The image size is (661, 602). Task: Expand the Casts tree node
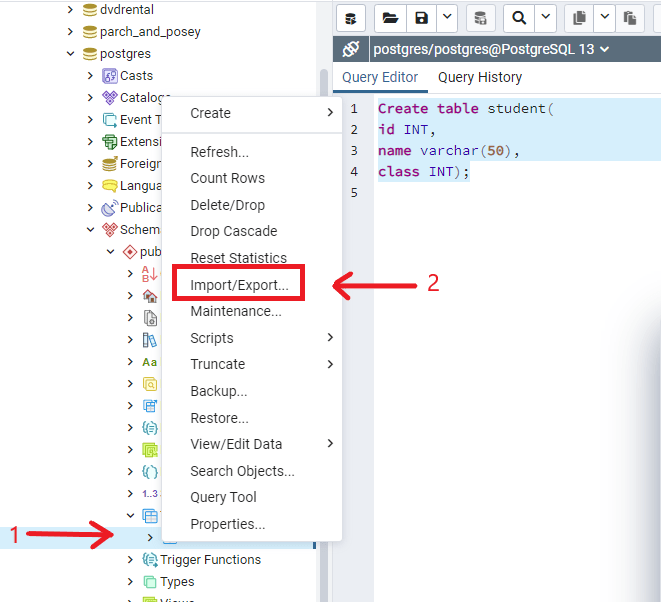pos(90,75)
